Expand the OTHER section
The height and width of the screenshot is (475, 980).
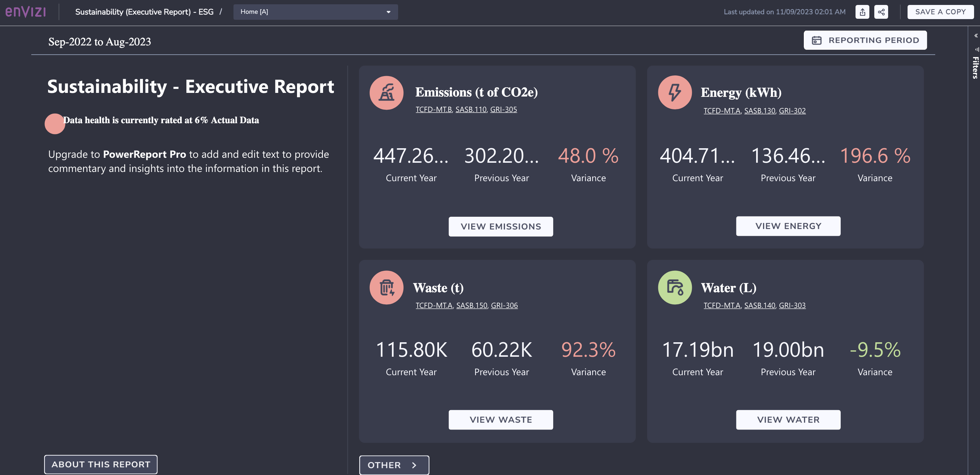pyautogui.click(x=394, y=465)
